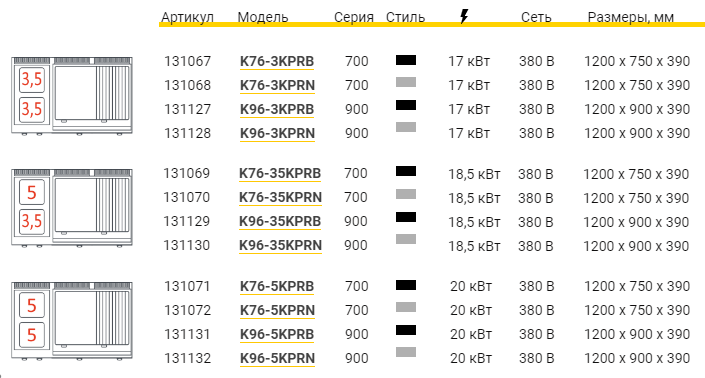This screenshot has height=378, width=705.
Task: Click the gray style swatch for 131132
Action: (x=406, y=352)
